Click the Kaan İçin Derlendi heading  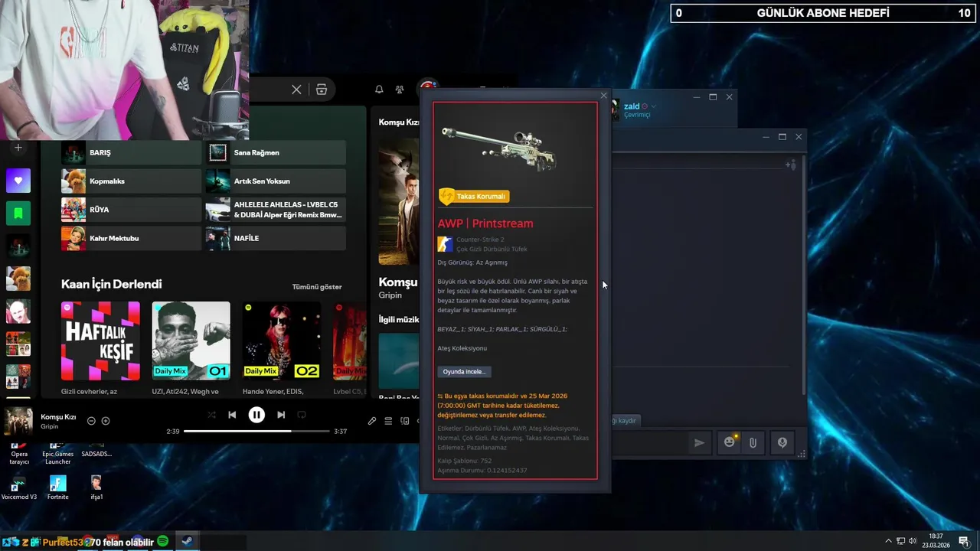(x=112, y=284)
